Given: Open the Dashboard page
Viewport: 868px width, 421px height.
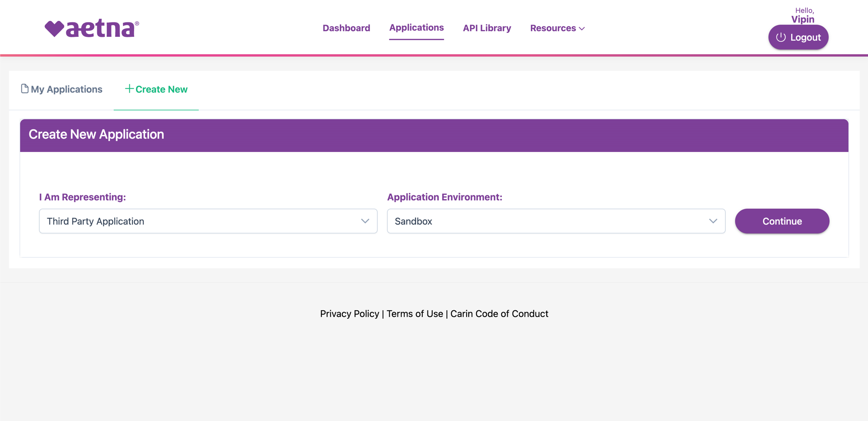Looking at the screenshot, I should 346,28.
